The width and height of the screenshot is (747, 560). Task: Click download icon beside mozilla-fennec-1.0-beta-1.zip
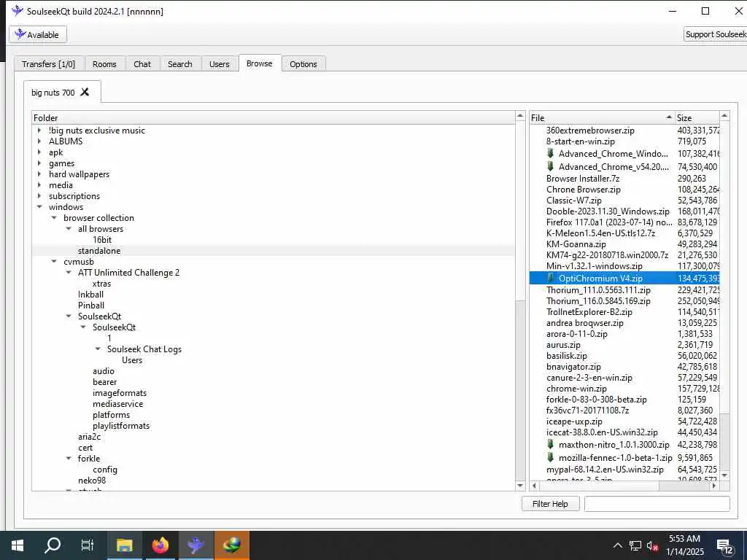pyautogui.click(x=550, y=457)
